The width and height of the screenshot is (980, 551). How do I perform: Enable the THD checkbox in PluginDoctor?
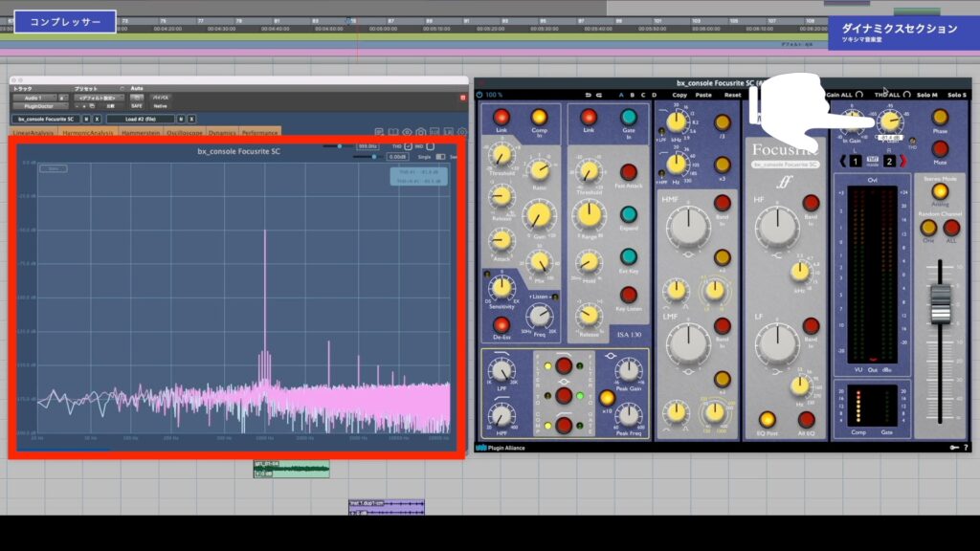pyautogui.click(x=408, y=146)
